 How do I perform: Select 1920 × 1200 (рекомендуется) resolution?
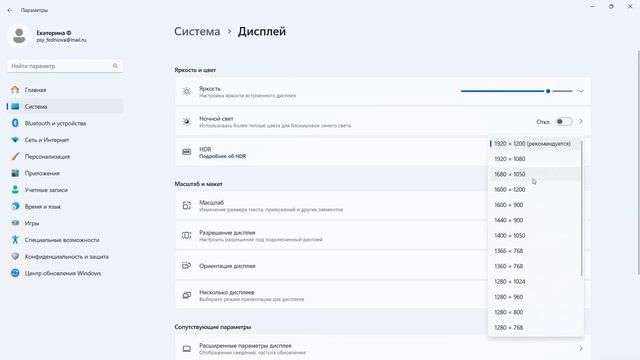[x=534, y=144]
